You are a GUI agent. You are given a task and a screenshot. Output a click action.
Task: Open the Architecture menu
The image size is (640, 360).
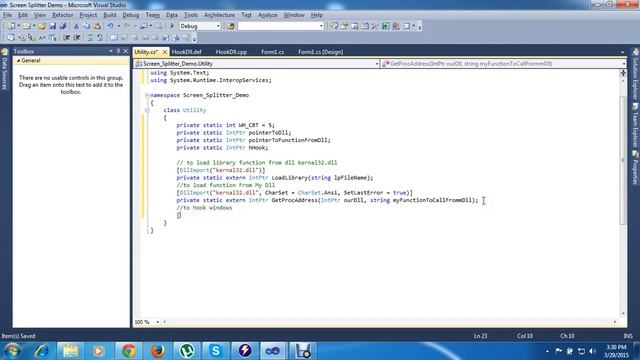click(x=219, y=15)
